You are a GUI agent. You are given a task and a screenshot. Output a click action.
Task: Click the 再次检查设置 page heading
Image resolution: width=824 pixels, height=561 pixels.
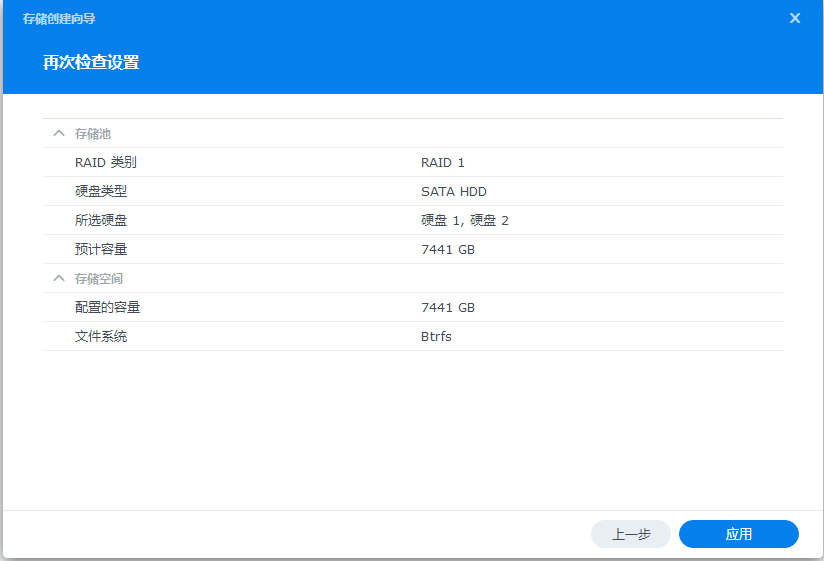click(91, 63)
